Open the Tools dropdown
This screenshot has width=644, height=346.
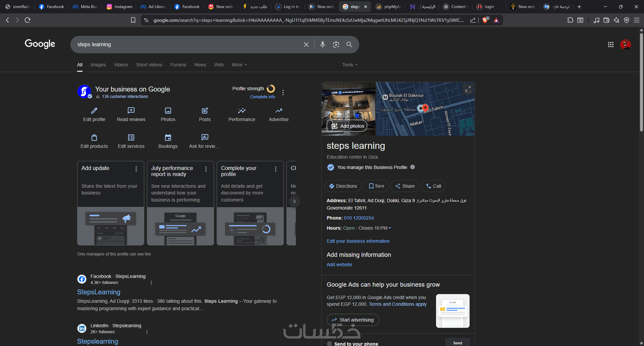pyautogui.click(x=350, y=65)
